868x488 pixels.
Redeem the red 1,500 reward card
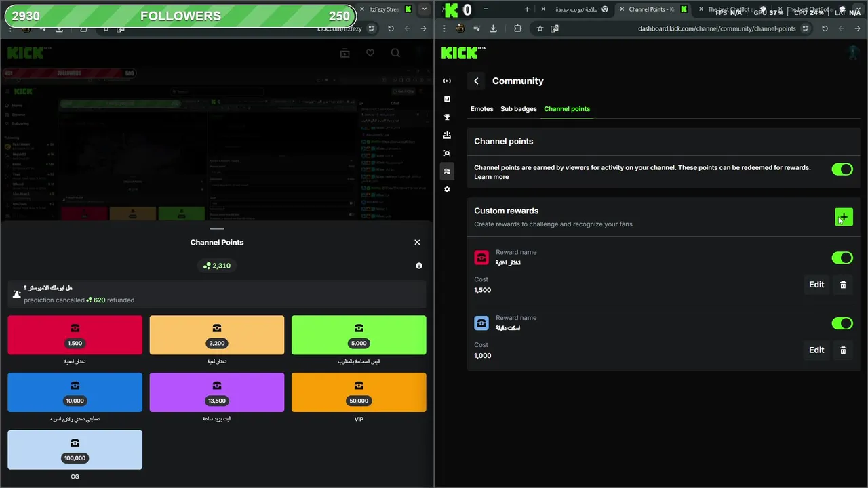tap(75, 335)
